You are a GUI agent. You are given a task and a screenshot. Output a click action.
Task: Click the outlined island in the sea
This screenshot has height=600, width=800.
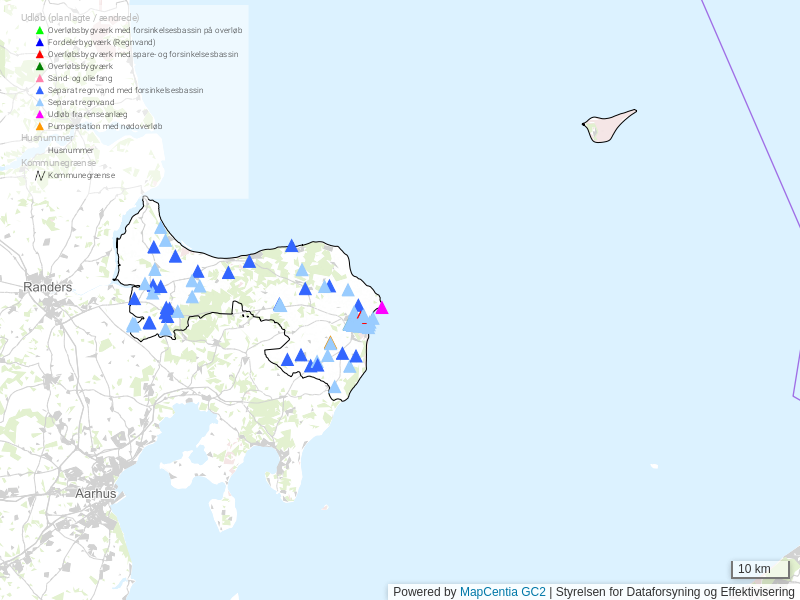(606, 127)
